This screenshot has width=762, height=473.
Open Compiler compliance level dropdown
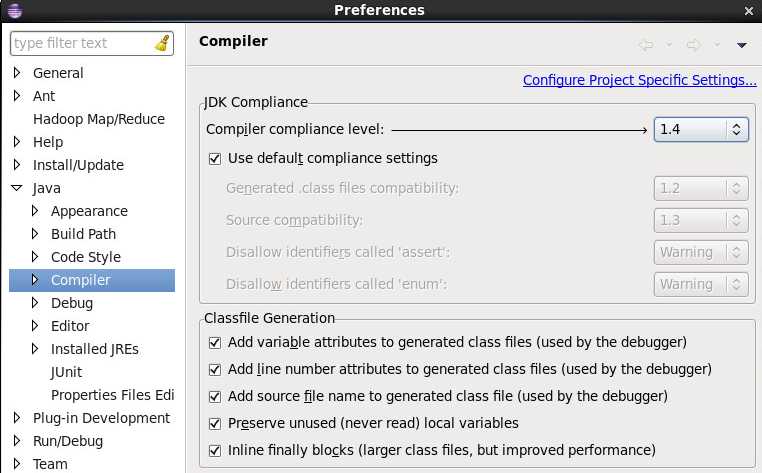tap(701, 129)
